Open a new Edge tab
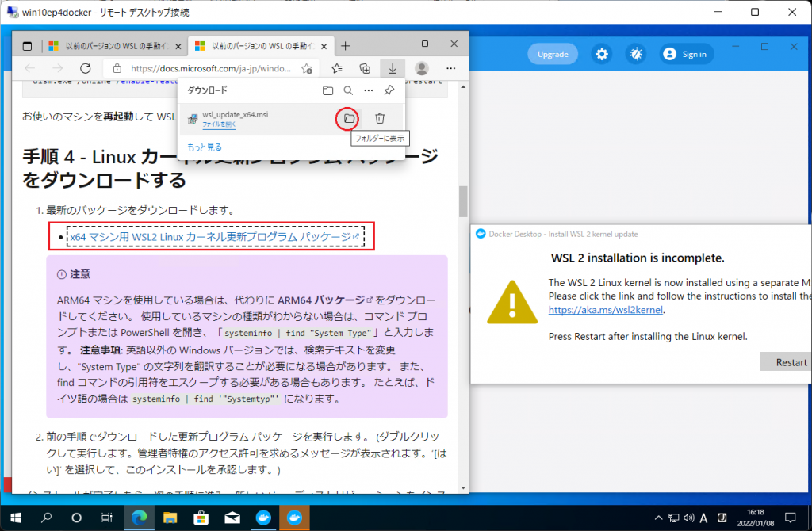This screenshot has width=812, height=531. (346, 46)
